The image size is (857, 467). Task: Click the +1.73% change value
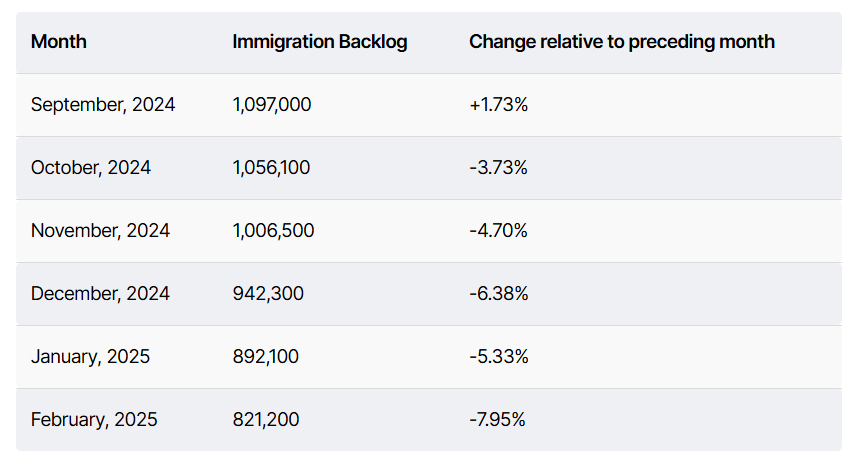pyautogui.click(x=498, y=105)
